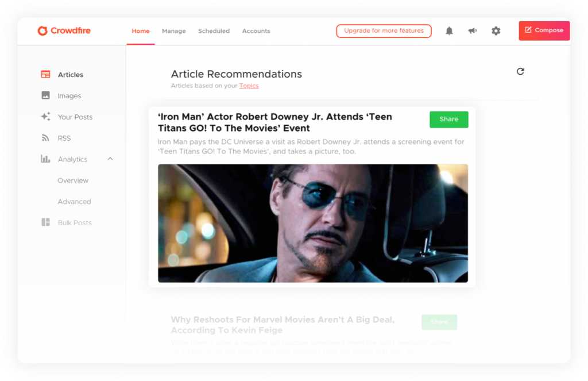Click the Images sidebar icon
The height and width of the screenshot is (381, 588).
coord(45,96)
